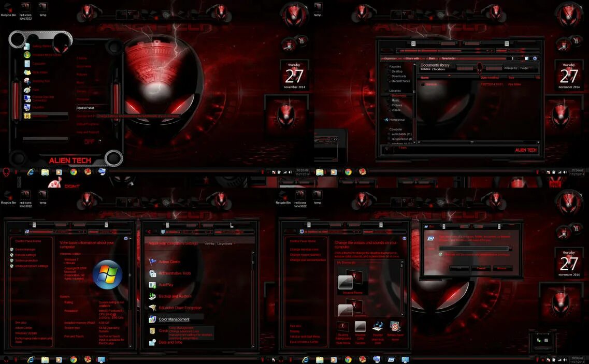This screenshot has height=364, width=589.
Task: Open Action Center in Control Panel list
Action: (165, 261)
